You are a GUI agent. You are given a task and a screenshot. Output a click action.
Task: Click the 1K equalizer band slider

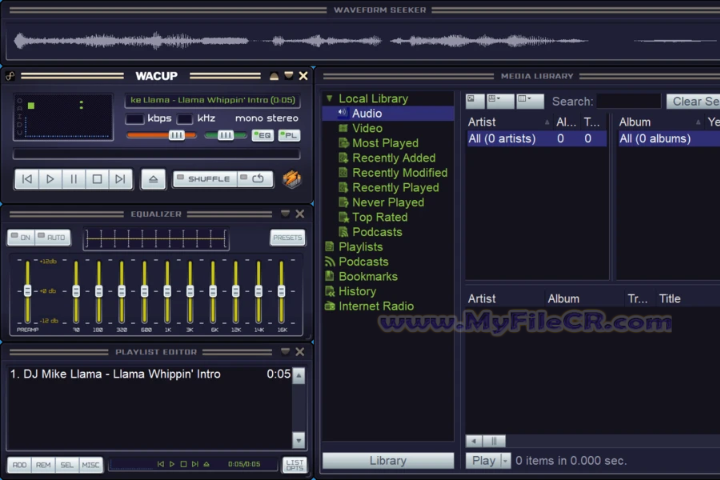tap(167, 291)
